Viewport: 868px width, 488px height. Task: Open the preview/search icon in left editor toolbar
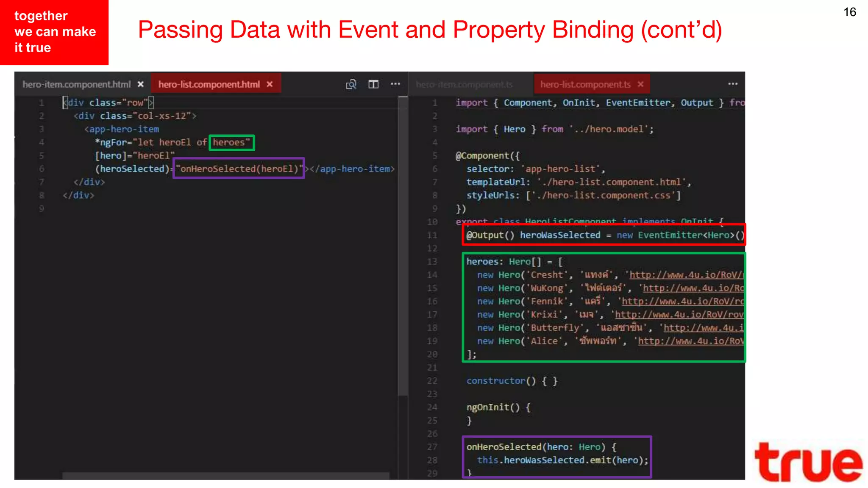tap(351, 84)
